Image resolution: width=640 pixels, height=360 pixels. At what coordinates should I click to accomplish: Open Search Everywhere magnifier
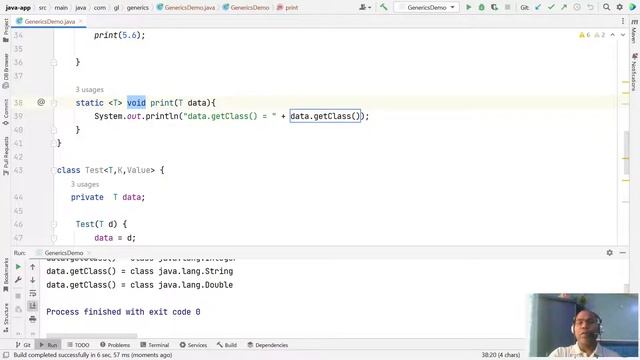coord(607,7)
